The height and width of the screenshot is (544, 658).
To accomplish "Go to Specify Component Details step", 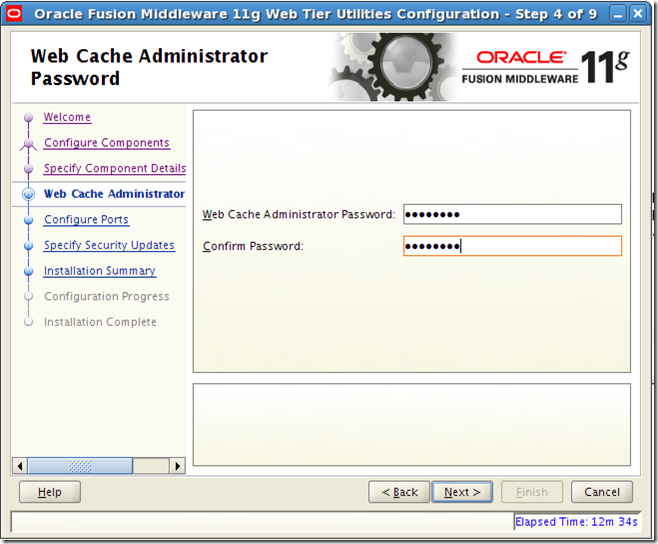I will 115,168.
